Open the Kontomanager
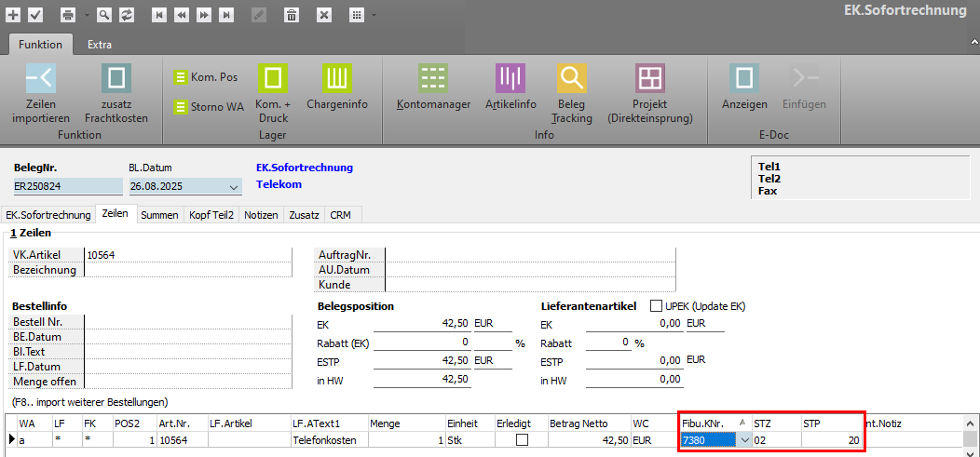 pyautogui.click(x=433, y=87)
